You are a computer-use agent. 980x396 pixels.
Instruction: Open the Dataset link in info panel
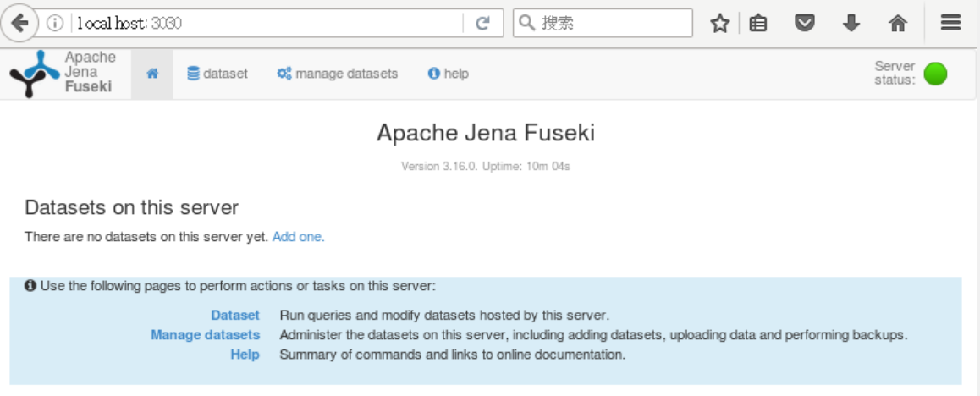click(235, 316)
